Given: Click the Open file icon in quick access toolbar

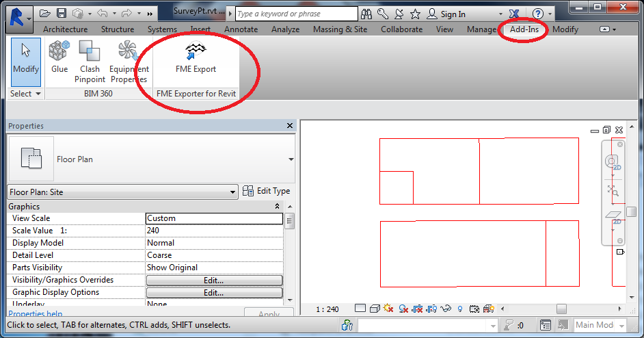Looking at the screenshot, I should click(x=44, y=14).
